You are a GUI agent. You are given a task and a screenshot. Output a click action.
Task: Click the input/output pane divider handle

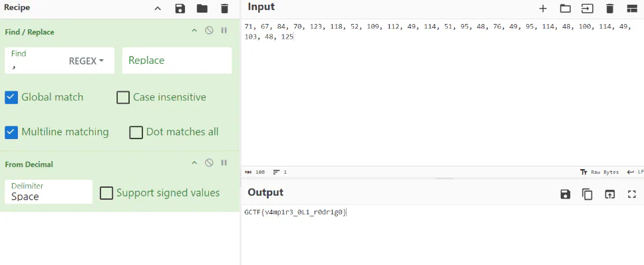point(444,178)
